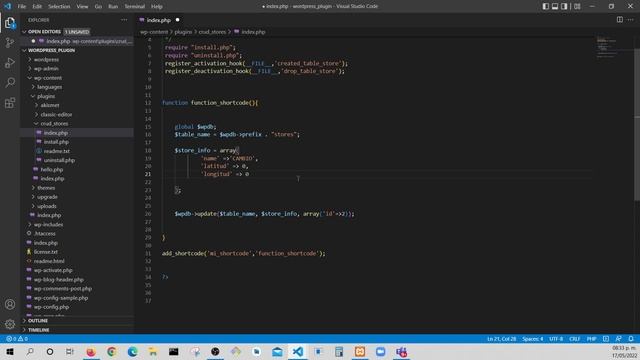Click UTF-8 encoding in status bar
The width and height of the screenshot is (640, 360).
pyautogui.click(x=556, y=339)
